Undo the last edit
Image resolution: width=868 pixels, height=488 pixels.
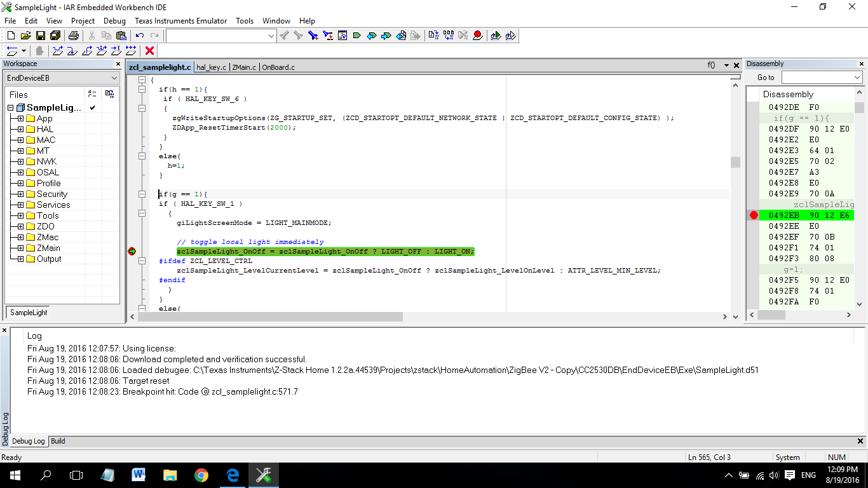[x=139, y=36]
